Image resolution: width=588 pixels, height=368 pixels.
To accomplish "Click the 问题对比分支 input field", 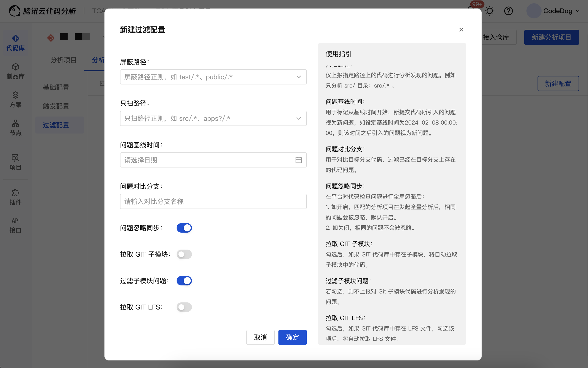I will (213, 201).
